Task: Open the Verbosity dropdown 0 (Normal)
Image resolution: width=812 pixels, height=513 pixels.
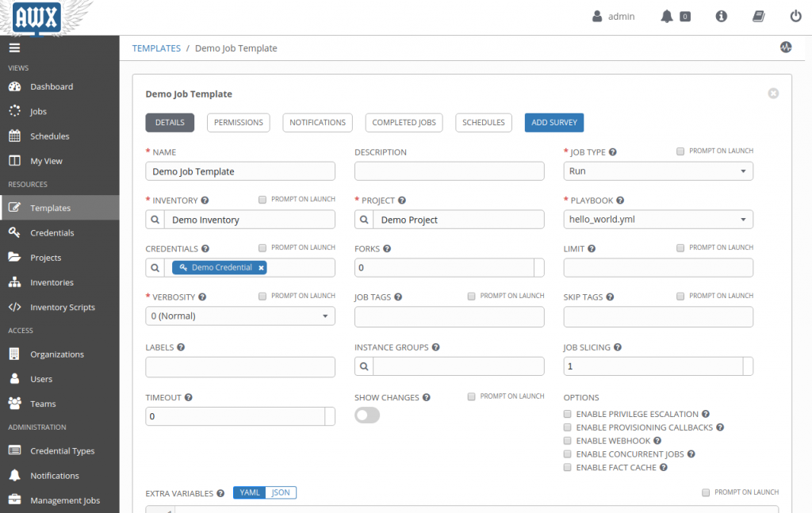Action: click(x=240, y=316)
